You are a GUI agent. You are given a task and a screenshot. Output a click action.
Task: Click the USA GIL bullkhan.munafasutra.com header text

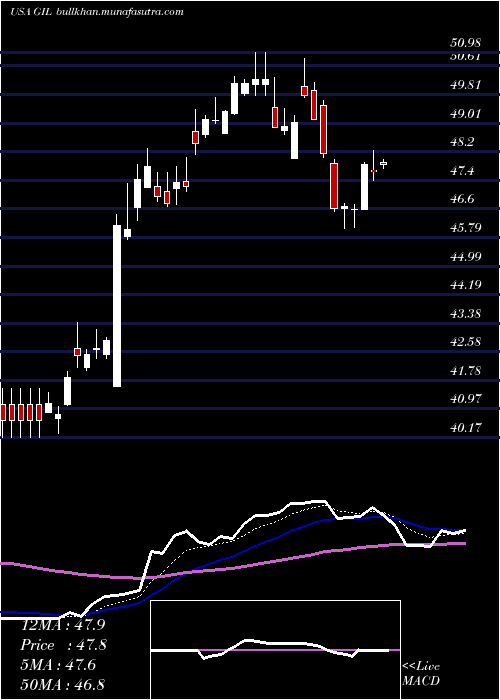click(x=96, y=12)
